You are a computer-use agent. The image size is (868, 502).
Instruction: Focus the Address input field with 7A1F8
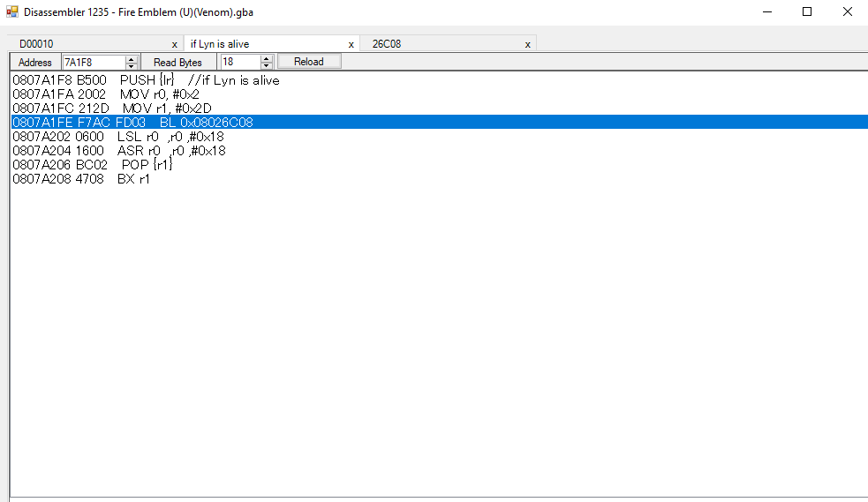click(x=94, y=62)
